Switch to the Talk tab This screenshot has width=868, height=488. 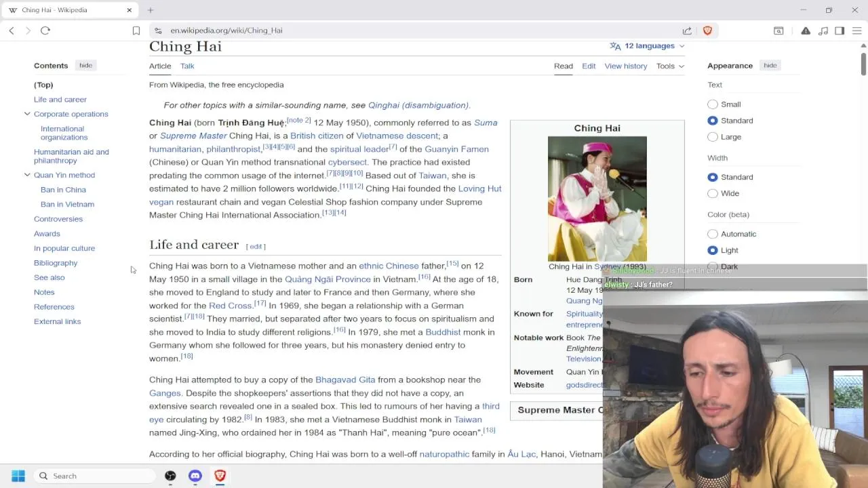click(187, 66)
